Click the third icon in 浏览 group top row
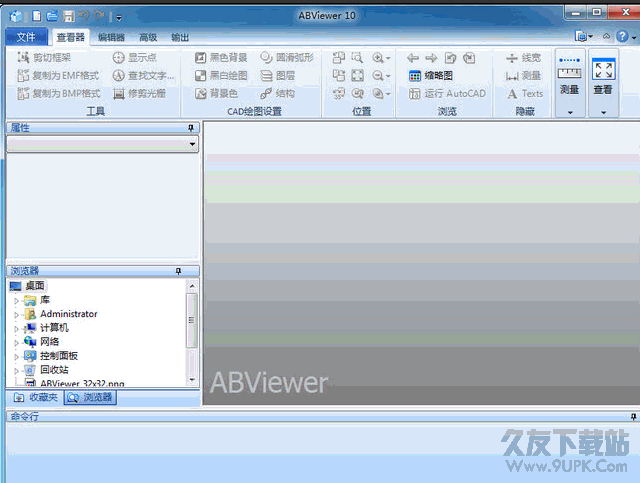Screen dimensions: 640x483 point(450,58)
